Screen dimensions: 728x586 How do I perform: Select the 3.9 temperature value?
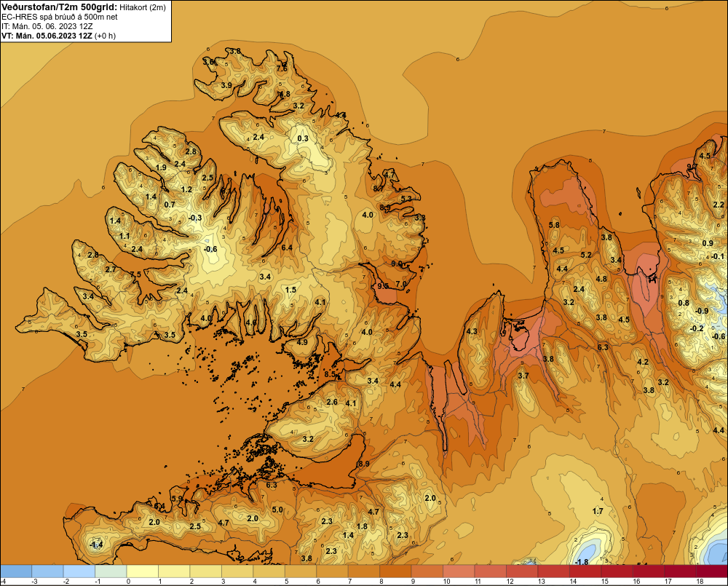(226, 85)
